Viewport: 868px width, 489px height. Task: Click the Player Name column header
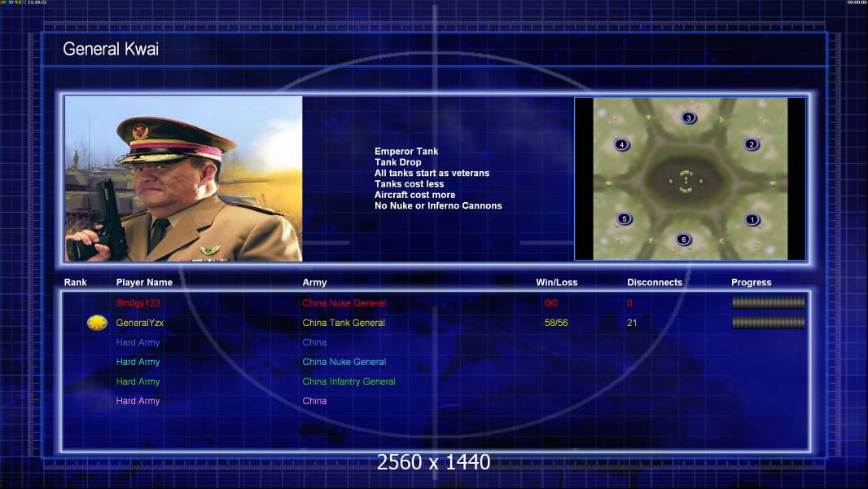(x=144, y=283)
